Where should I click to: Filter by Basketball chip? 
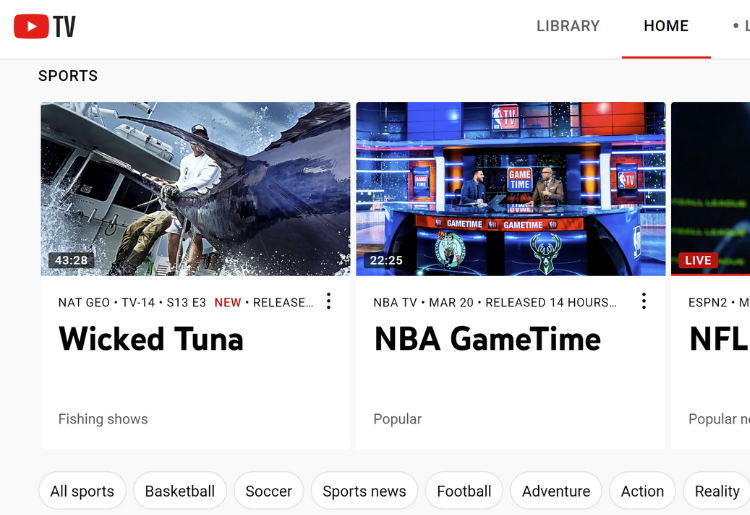pyautogui.click(x=180, y=491)
